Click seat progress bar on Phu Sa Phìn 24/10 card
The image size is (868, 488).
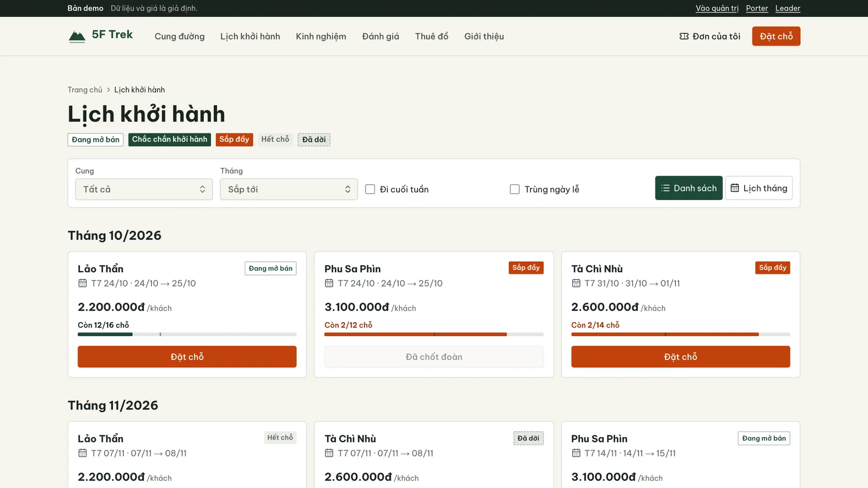(x=434, y=335)
